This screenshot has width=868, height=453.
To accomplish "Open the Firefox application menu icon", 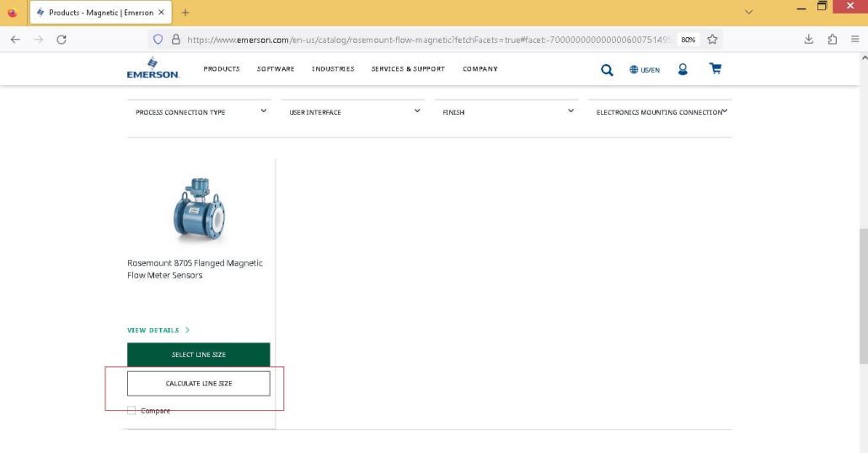I will tap(855, 40).
